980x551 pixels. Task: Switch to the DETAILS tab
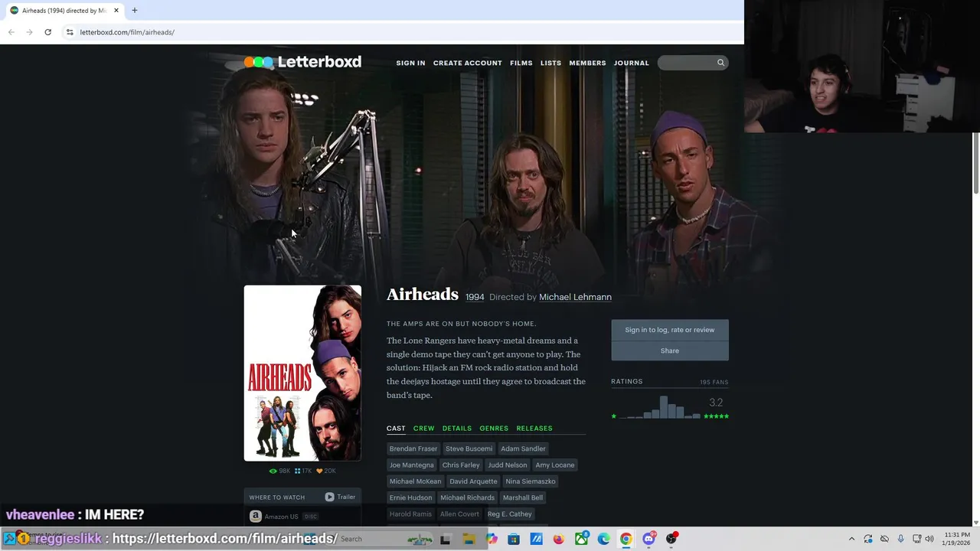[x=457, y=429]
